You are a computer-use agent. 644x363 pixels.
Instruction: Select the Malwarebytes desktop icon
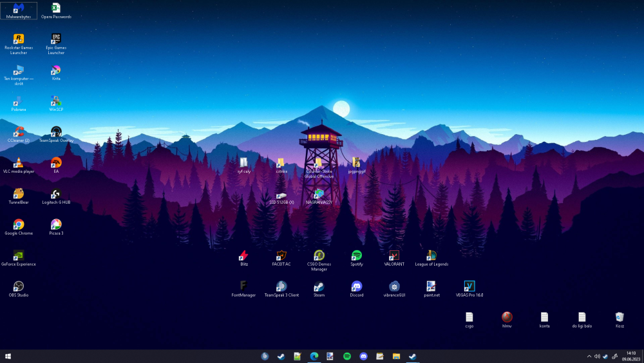[19, 11]
